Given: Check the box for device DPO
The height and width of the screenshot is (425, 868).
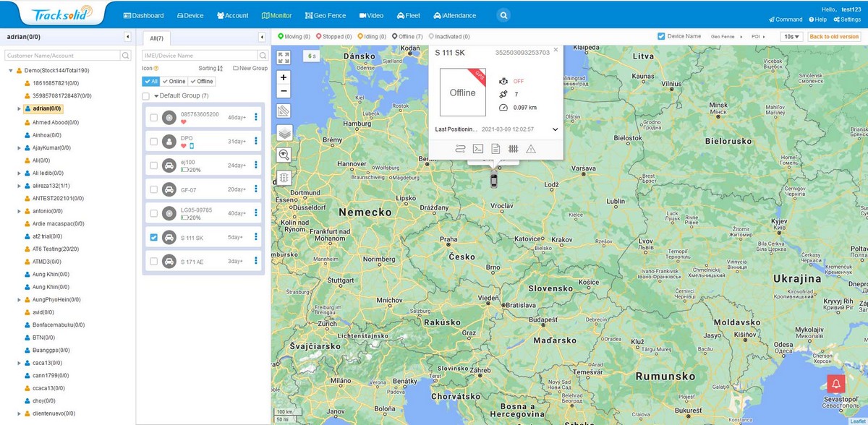Looking at the screenshot, I should (153, 141).
